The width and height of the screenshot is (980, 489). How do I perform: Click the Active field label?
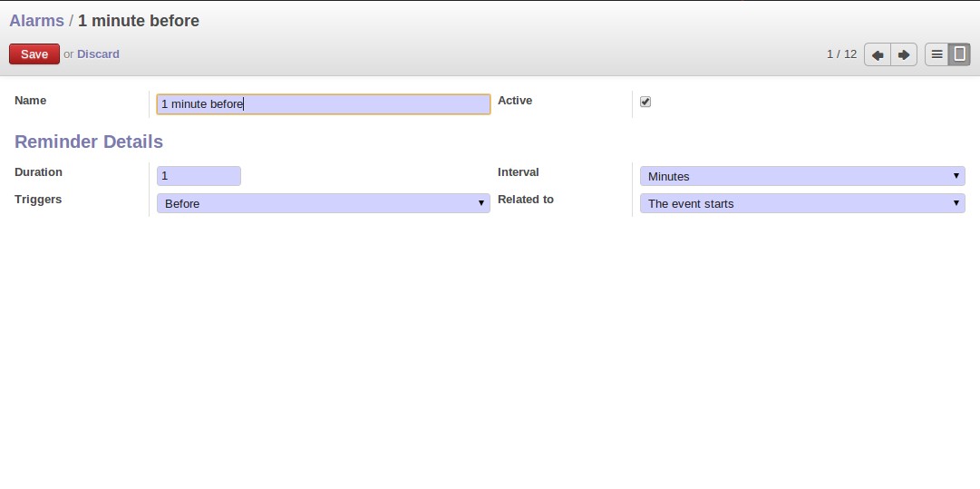tap(515, 100)
